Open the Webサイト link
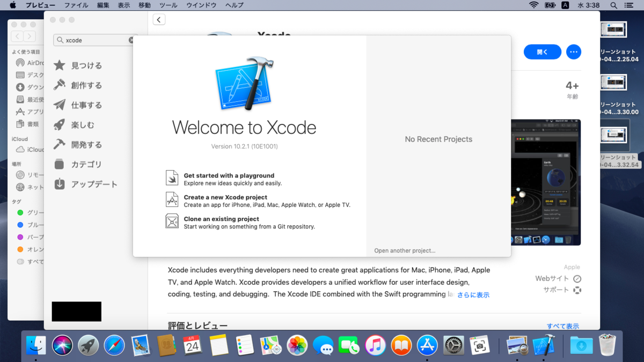This screenshot has width=644, height=362. click(558, 279)
